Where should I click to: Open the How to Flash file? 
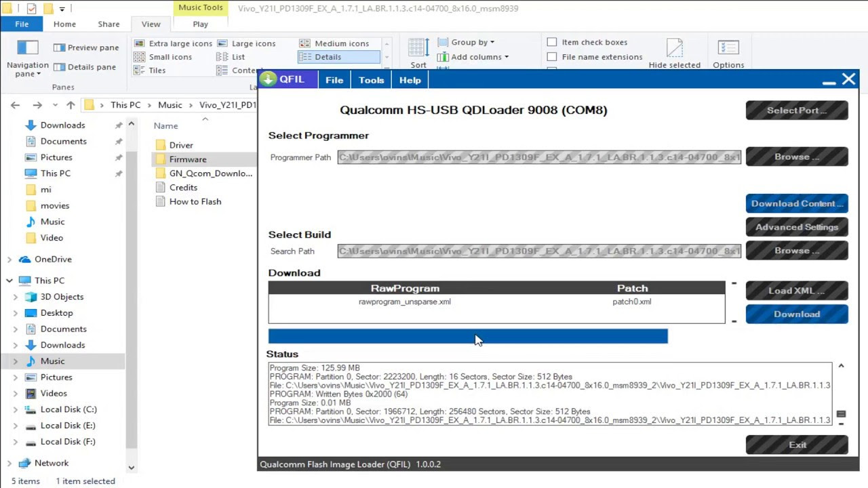(195, 202)
